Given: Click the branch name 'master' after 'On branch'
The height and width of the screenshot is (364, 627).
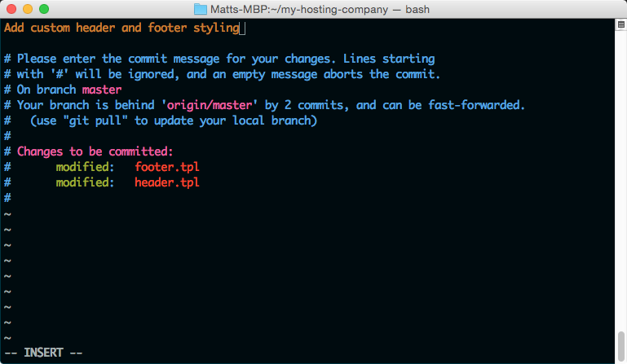Looking at the screenshot, I should pyautogui.click(x=102, y=90).
